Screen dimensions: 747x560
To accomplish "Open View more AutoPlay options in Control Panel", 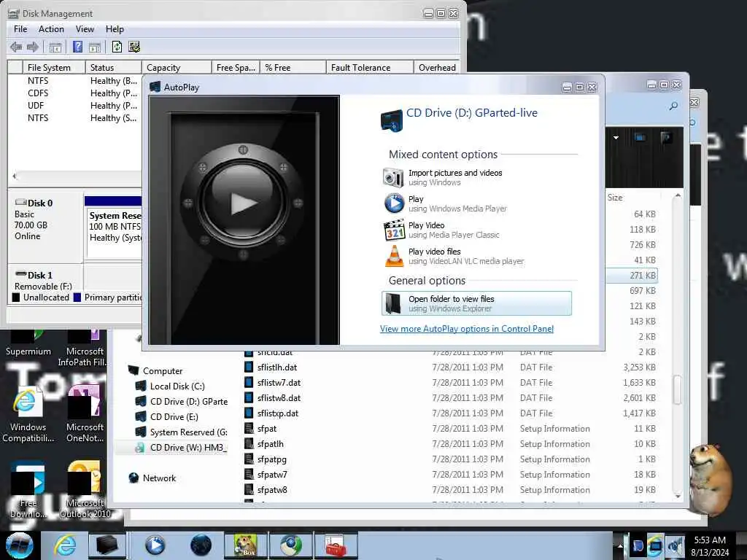I will click(x=467, y=329).
